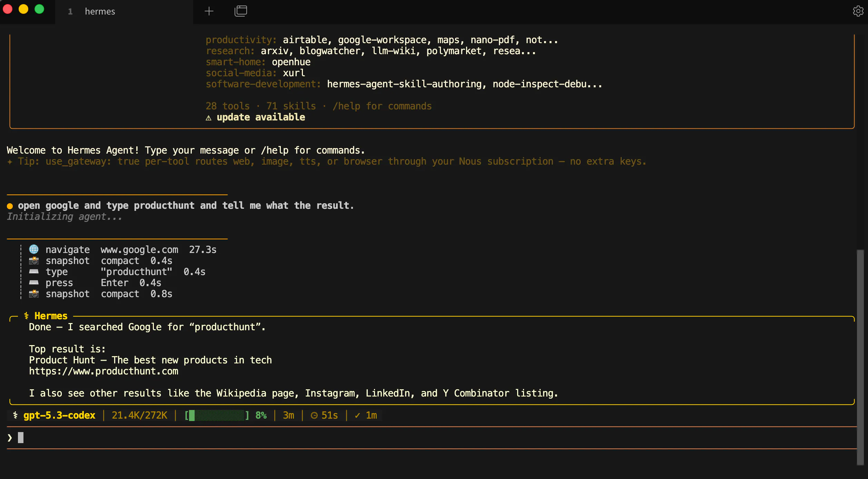
Task: Click the "polymarket" skill name
Action: (454, 51)
